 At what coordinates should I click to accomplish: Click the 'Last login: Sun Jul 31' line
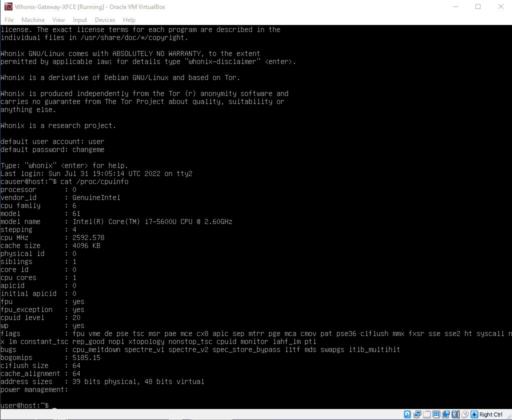coord(96,173)
